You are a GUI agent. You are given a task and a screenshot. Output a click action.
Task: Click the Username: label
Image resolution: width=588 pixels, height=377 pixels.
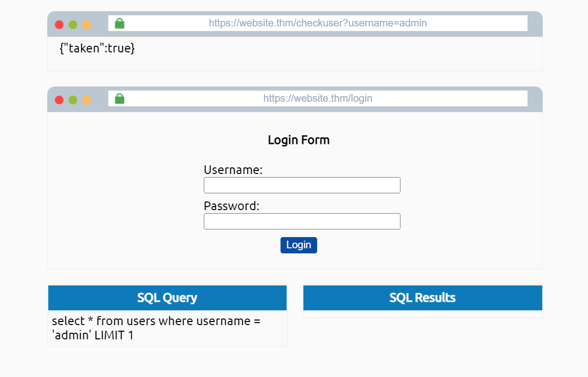click(x=233, y=170)
